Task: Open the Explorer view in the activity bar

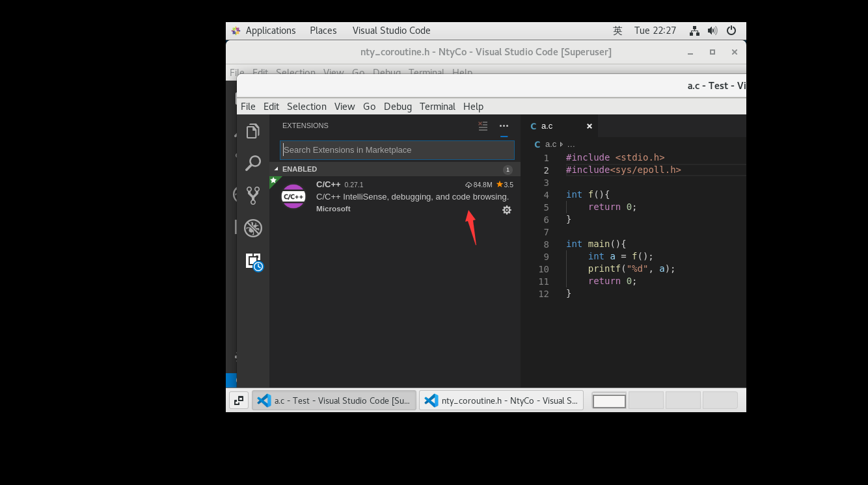Action: (x=253, y=130)
